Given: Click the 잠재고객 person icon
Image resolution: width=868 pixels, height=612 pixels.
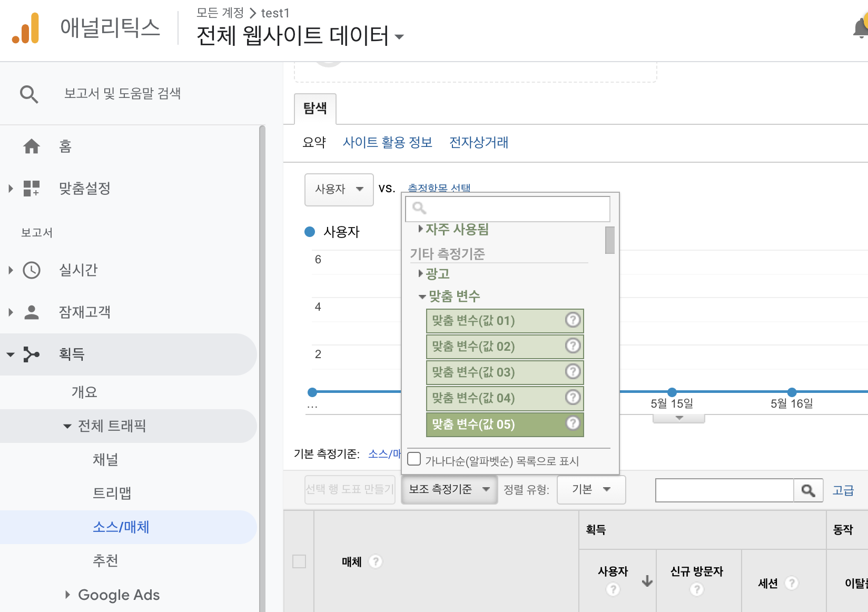Looking at the screenshot, I should (x=32, y=312).
